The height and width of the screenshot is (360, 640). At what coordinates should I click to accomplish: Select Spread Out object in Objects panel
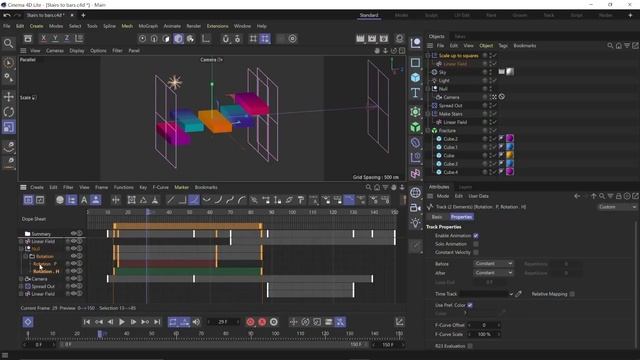[x=451, y=105]
